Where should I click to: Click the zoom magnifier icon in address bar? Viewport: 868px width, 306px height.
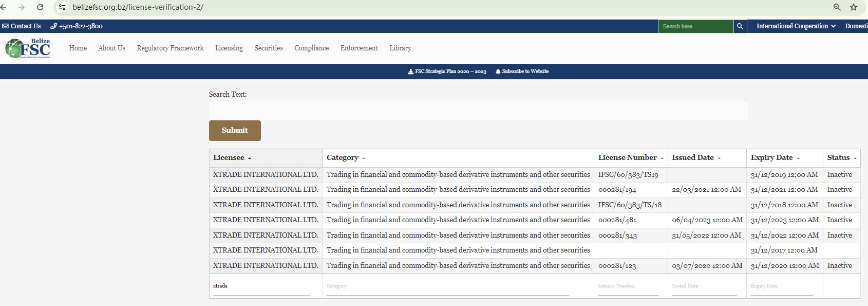point(837,7)
